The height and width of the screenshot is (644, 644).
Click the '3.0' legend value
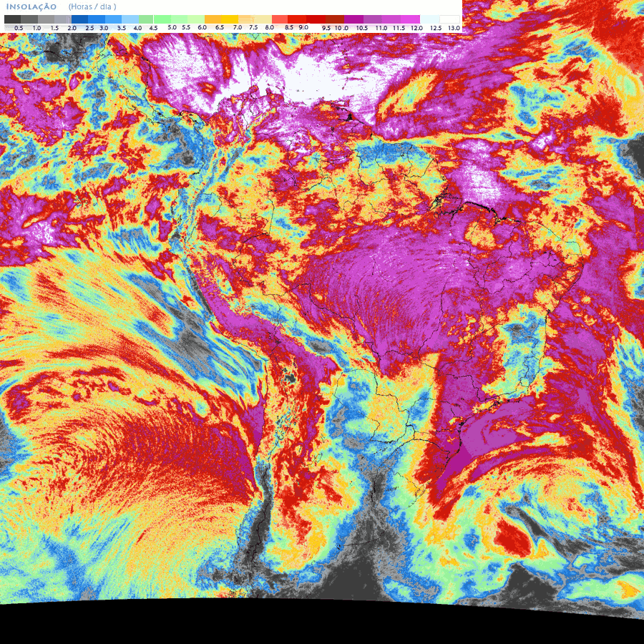click(x=104, y=28)
